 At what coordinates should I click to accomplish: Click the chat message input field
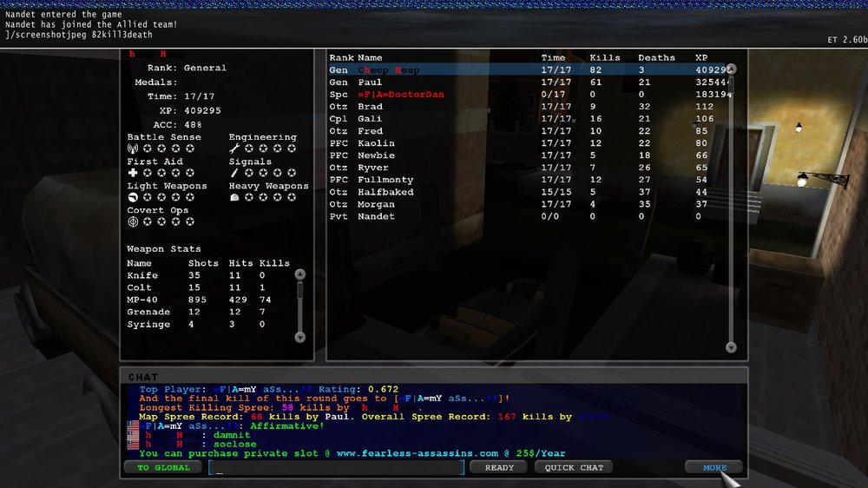[x=337, y=467]
